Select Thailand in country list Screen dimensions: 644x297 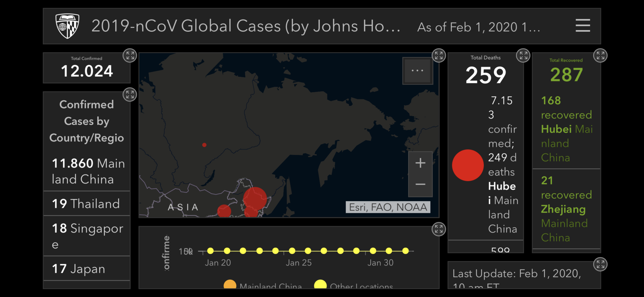point(87,204)
